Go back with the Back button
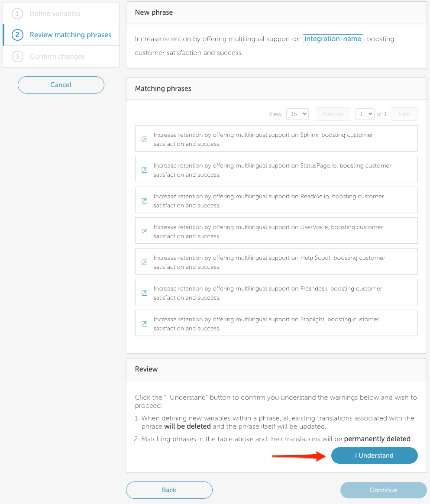Screen dimensions: 430x504 coord(169,490)
